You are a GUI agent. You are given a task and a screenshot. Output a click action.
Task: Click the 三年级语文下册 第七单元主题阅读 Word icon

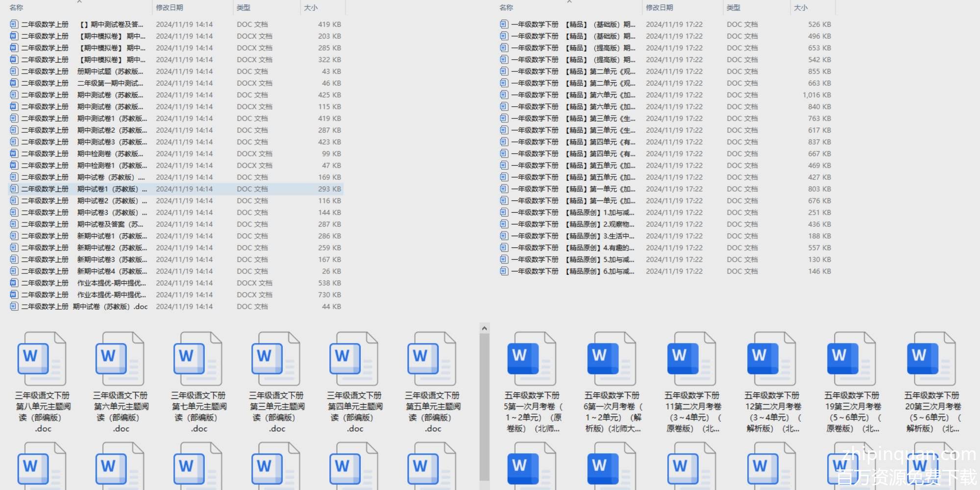tap(197, 359)
